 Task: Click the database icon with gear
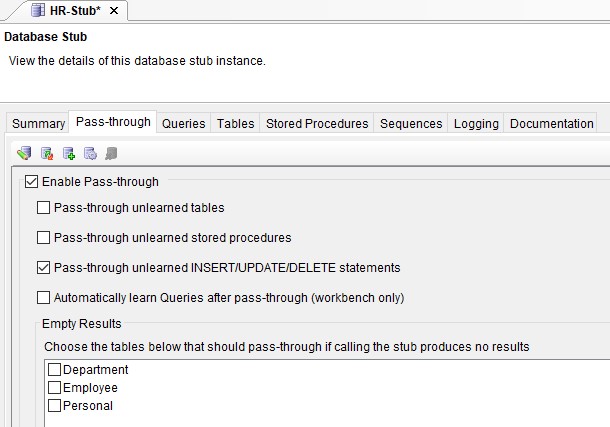90,153
